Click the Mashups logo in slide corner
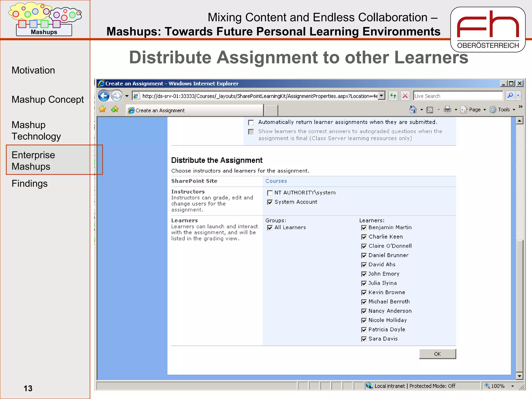Screen dimensions: 532x399 tap(45, 19)
